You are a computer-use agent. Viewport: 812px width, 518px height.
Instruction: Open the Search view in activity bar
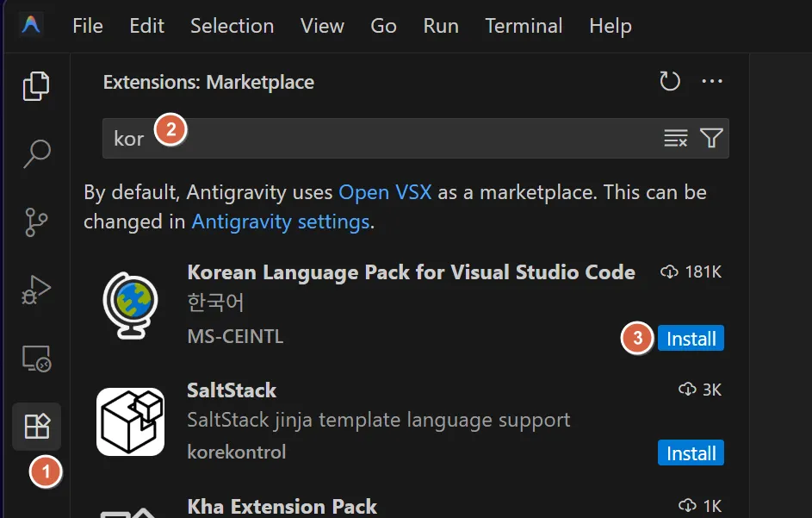point(36,153)
